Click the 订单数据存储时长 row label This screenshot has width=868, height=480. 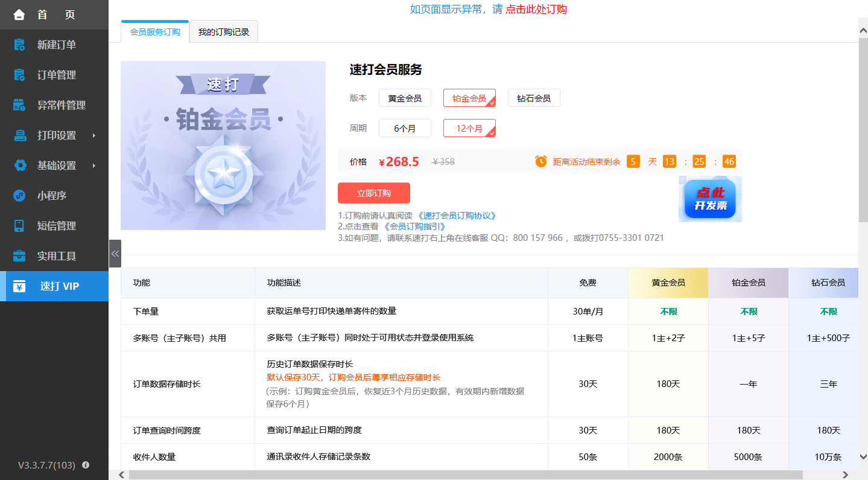(x=166, y=384)
